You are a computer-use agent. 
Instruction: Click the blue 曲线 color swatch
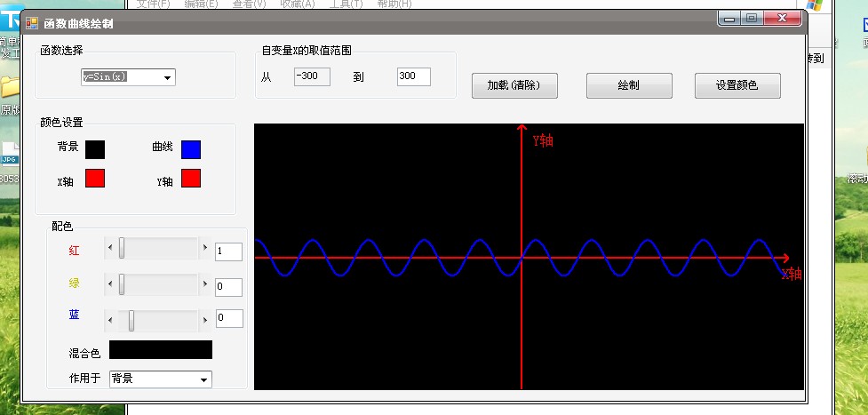tap(191, 149)
